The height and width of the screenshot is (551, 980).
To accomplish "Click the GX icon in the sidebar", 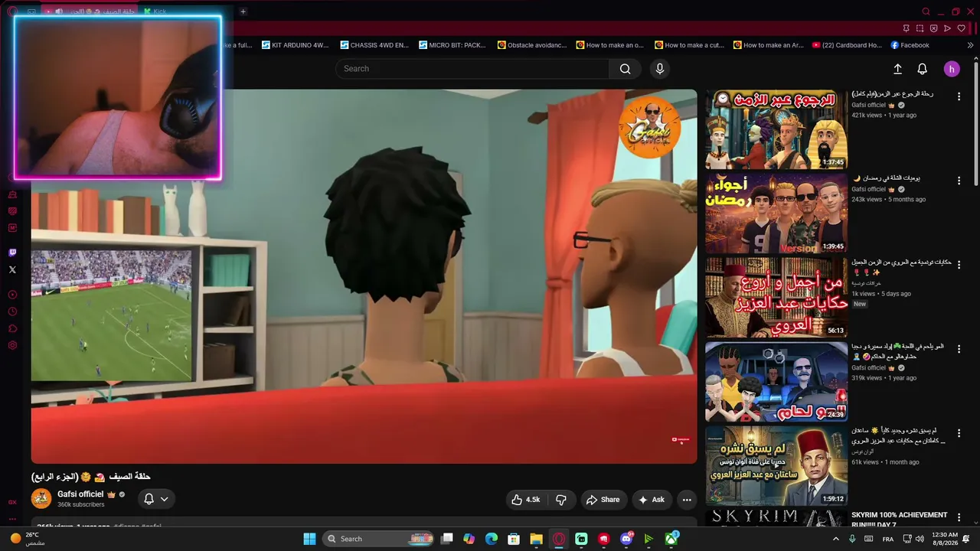I will point(12,502).
